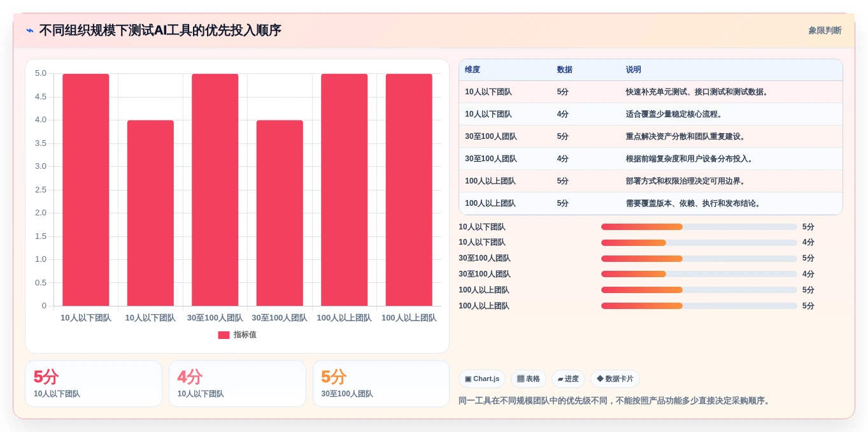Click the 30至100人团队 progress bar showing 4分
This screenshot has height=432, width=868.
click(699, 274)
